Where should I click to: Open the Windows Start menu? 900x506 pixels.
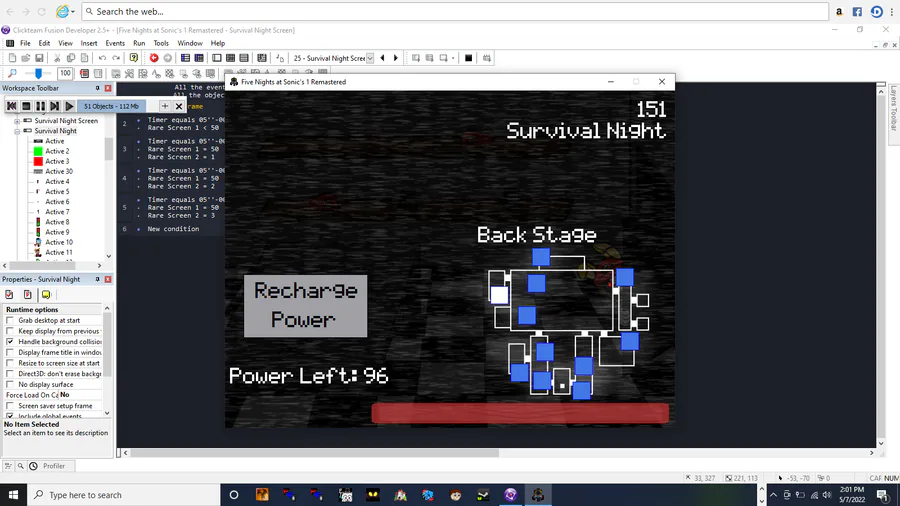pos(13,495)
